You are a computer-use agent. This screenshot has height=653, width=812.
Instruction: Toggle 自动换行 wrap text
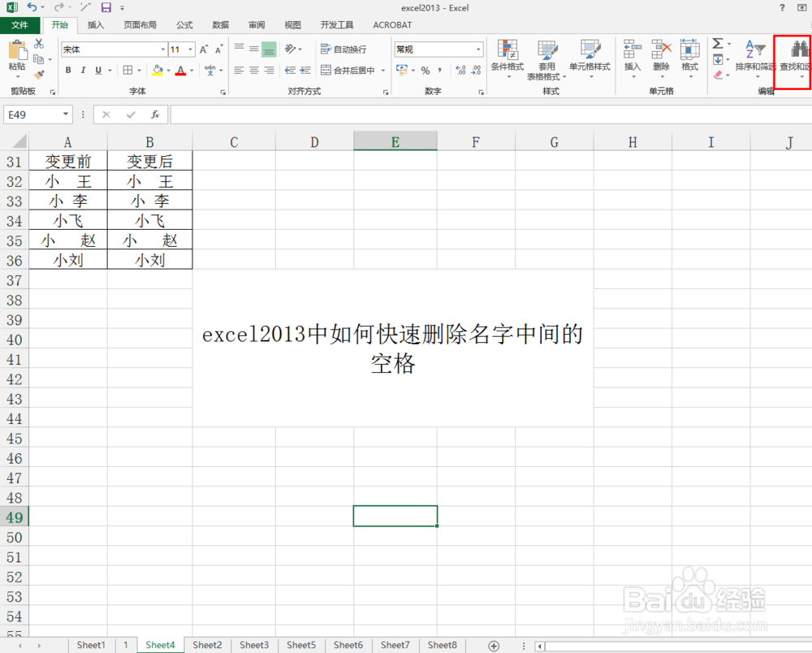(x=343, y=50)
